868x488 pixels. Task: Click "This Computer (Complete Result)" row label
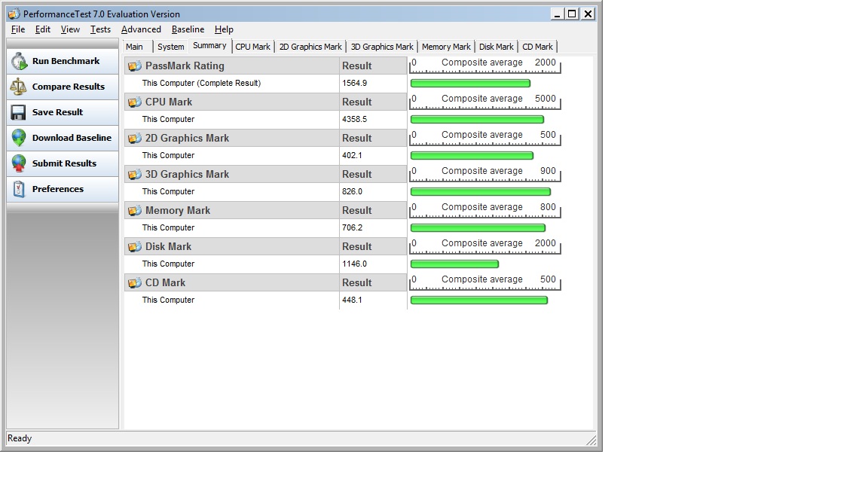pyautogui.click(x=201, y=84)
